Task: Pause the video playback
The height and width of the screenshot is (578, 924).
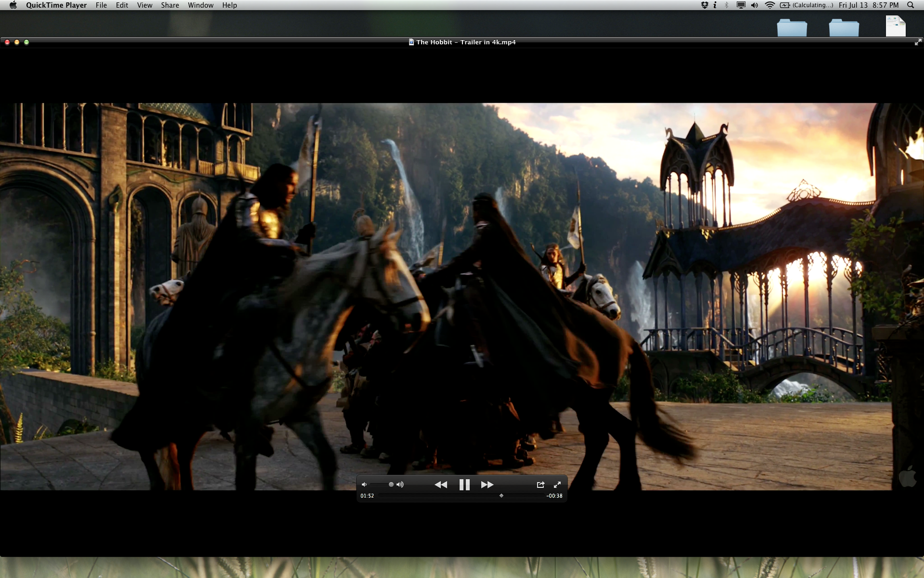Action: coord(464,485)
